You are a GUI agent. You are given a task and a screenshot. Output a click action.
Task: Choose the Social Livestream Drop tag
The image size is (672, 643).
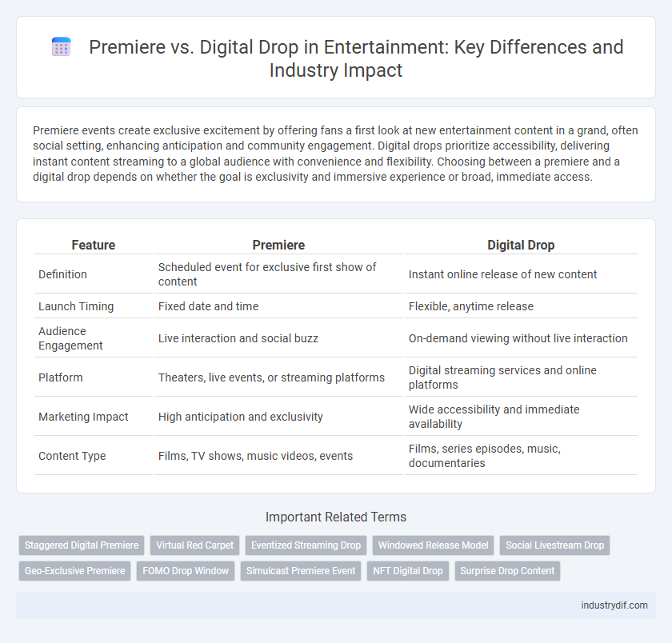point(554,545)
